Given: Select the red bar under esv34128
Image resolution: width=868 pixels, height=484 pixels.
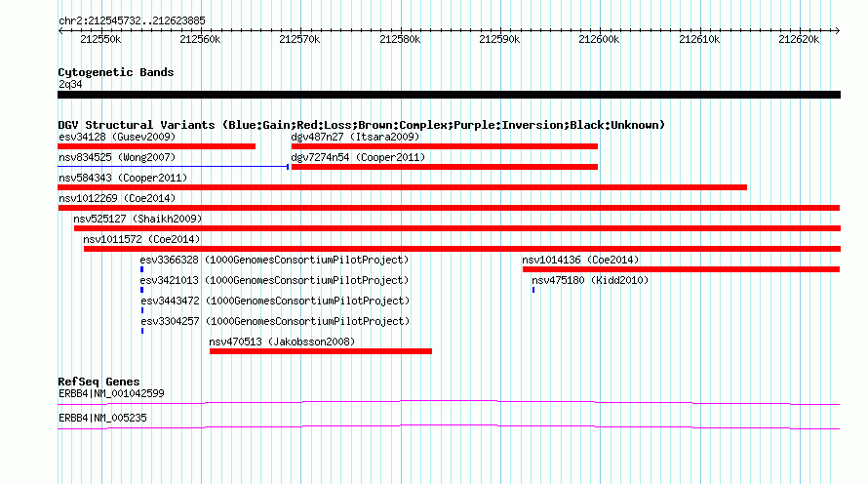Looking at the screenshot, I should click(157, 146).
